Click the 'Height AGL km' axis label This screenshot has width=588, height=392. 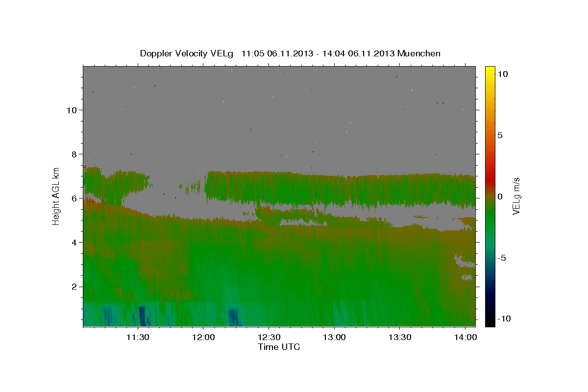point(56,196)
